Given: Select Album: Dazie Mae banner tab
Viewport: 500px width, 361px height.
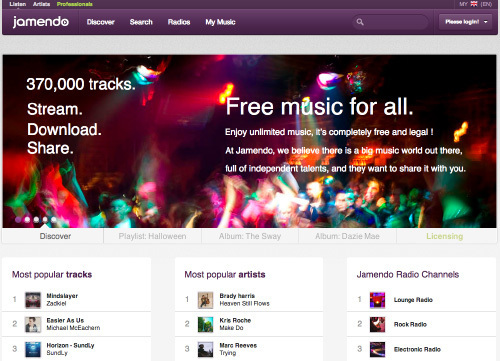Looking at the screenshot, I should [347, 236].
